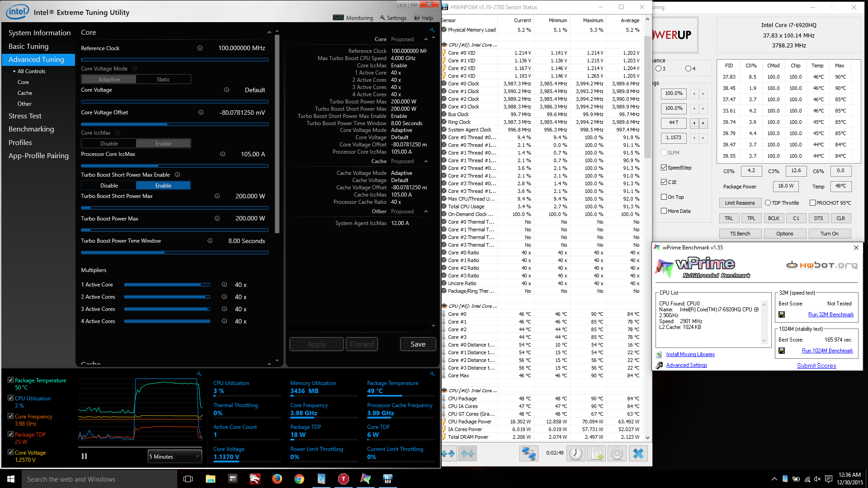Screen dimensions: 868x488
Task: Click HWiNFO network computers icon
Action: [x=528, y=453]
